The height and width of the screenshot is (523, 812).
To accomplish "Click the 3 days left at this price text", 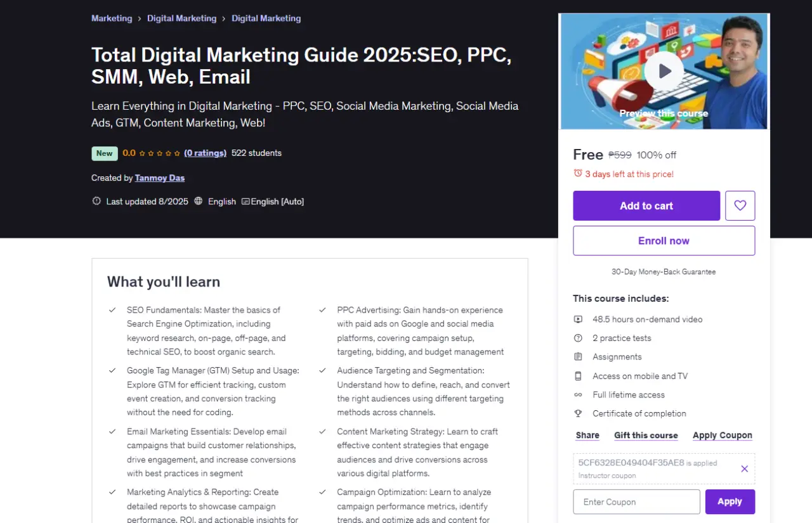I will (629, 174).
